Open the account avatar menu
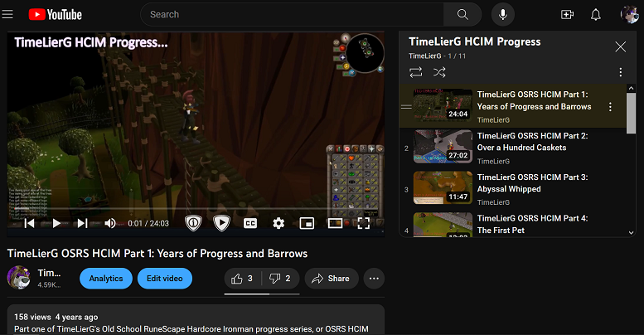Viewport: 644px width, 335px height. point(629,14)
